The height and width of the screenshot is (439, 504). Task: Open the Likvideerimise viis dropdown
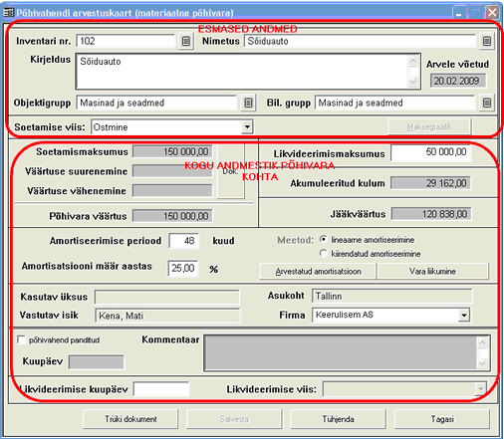point(480,388)
